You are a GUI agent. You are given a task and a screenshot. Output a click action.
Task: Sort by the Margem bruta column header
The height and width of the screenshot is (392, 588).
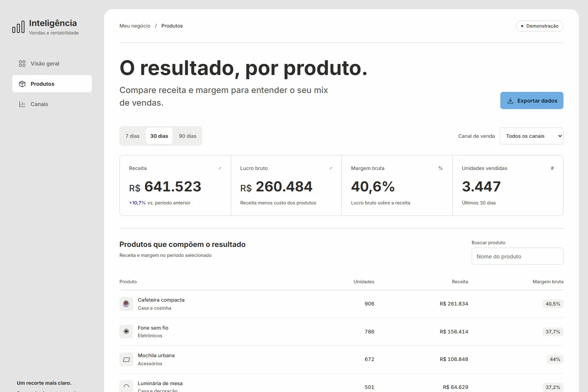pos(548,282)
